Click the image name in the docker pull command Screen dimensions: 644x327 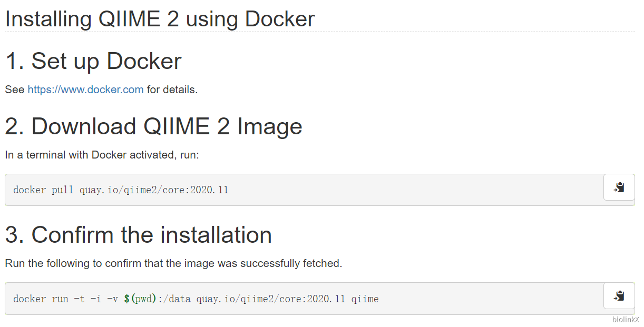154,190
